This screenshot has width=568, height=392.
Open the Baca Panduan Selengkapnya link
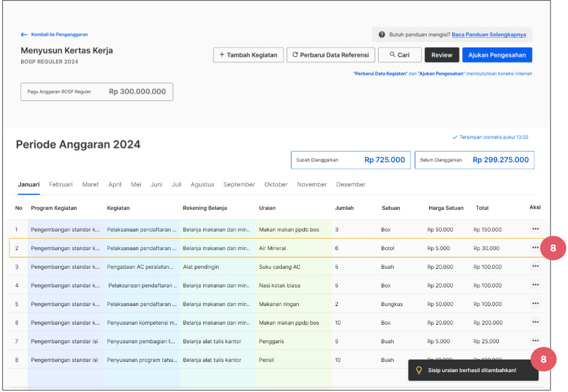click(489, 34)
